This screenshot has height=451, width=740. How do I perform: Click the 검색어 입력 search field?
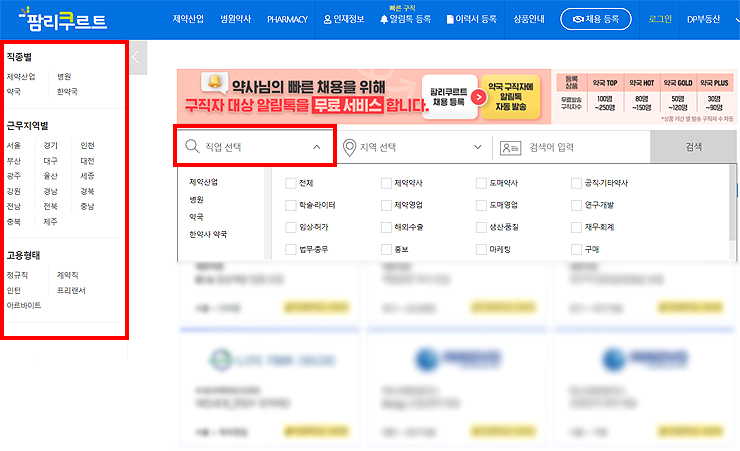571,147
